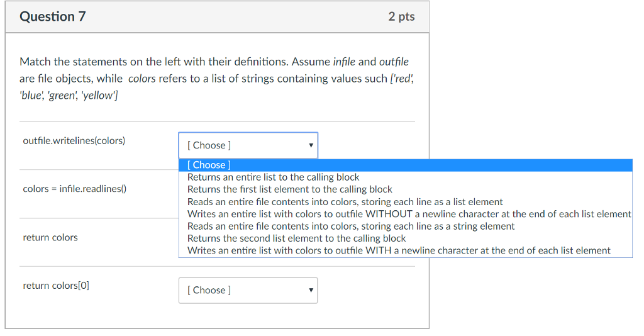The image size is (644, 336).
Task: Click the 'colors = infile.readlines()' statement
Action: [75, 189]
